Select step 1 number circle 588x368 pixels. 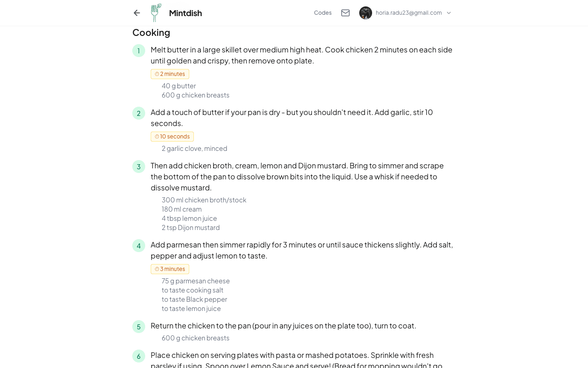click(x=139, y=51)
